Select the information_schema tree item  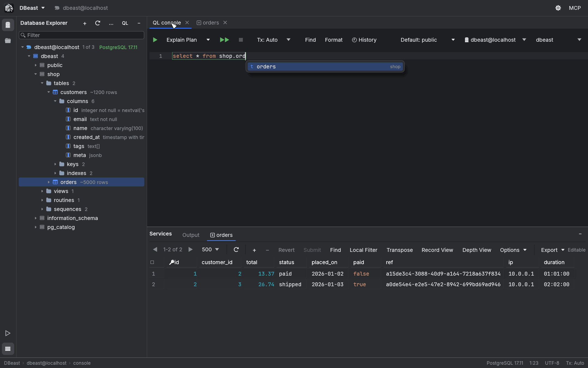(72, 218)
